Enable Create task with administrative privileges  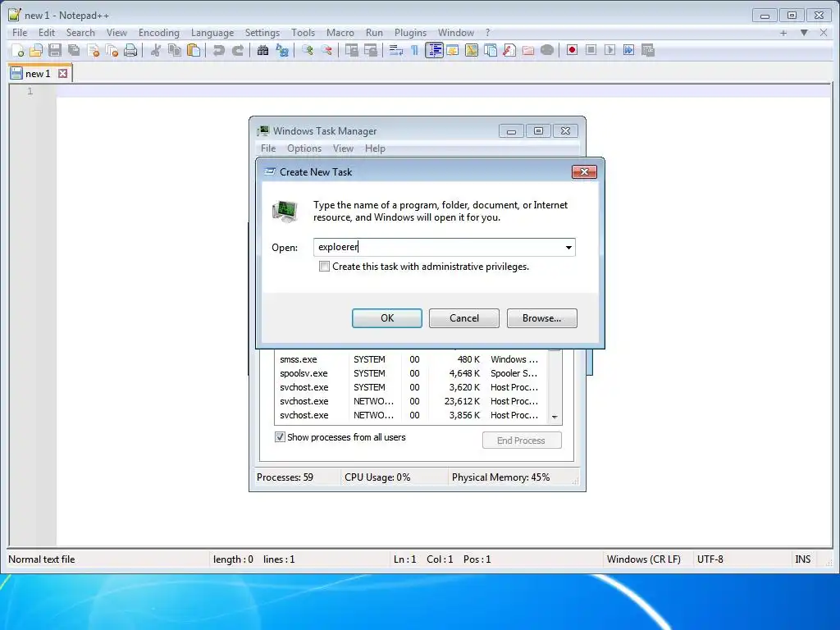coord(324,267)
